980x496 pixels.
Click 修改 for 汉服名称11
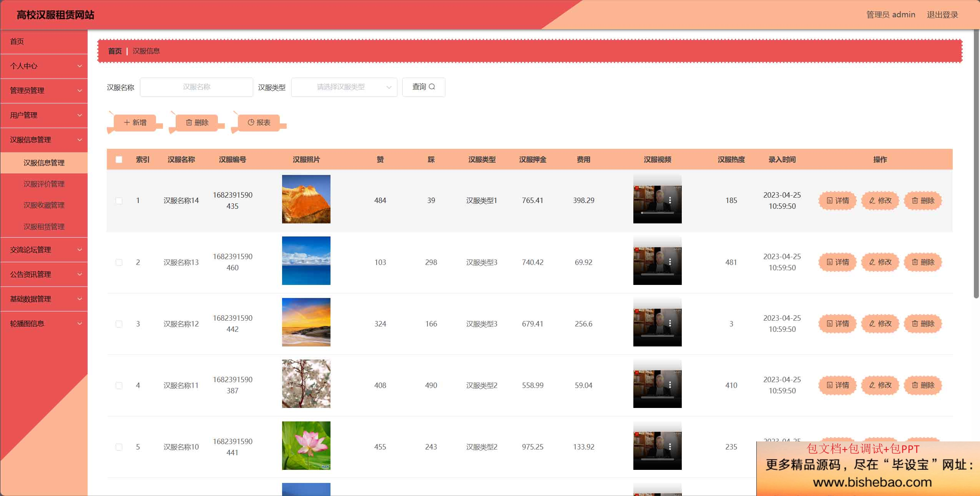[x=880, y=385]
